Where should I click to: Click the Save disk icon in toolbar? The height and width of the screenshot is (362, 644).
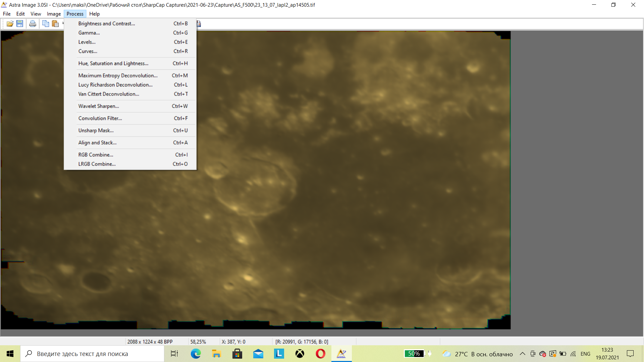point(20,24)
